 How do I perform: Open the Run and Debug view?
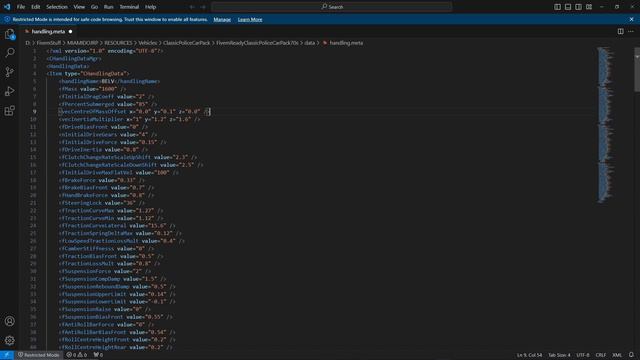(9, 91)
